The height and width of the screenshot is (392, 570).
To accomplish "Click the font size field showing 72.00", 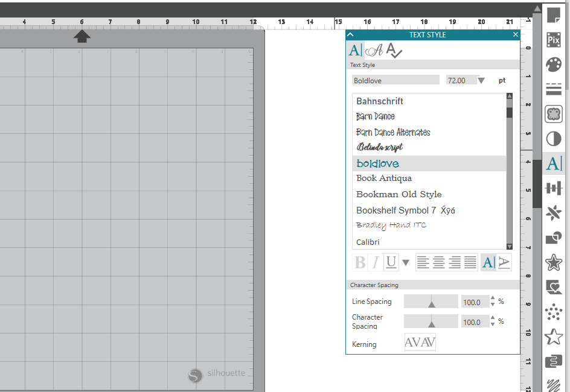I will (x=461, y=80).
